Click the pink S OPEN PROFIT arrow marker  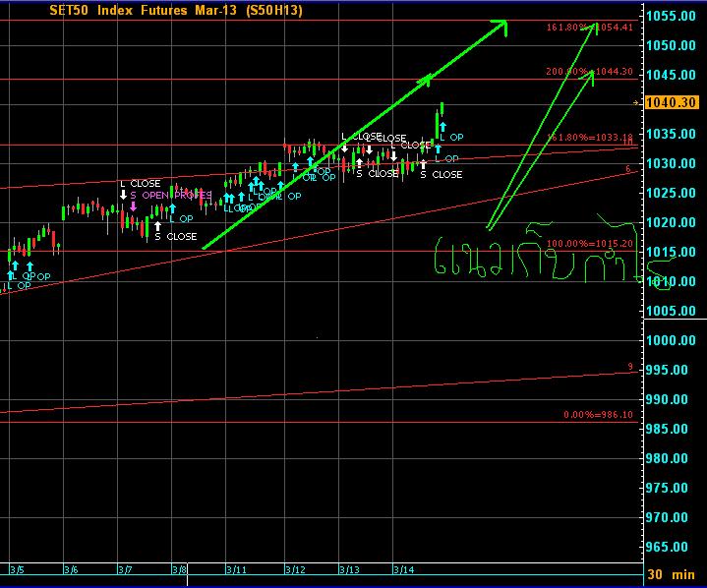134,206
